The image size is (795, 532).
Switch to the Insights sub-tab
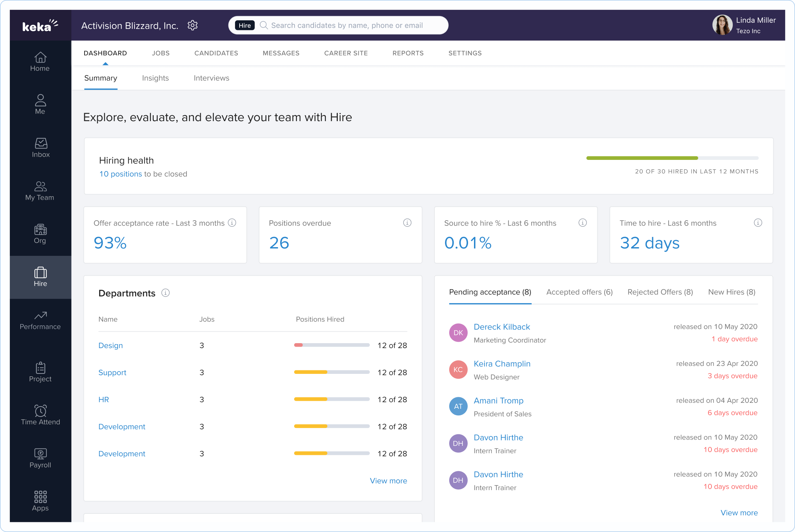(x=155, y=78)
